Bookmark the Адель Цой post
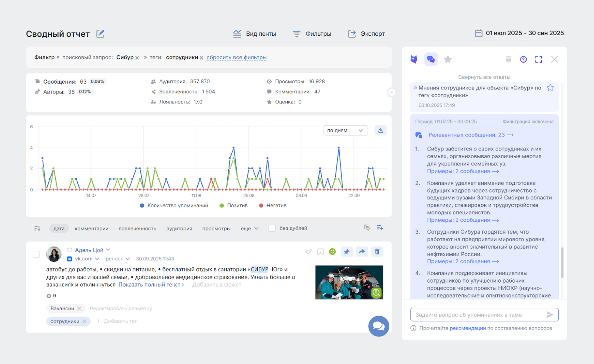Image resolution: width=594 pixels, height=364 pixels. (320, 252)
